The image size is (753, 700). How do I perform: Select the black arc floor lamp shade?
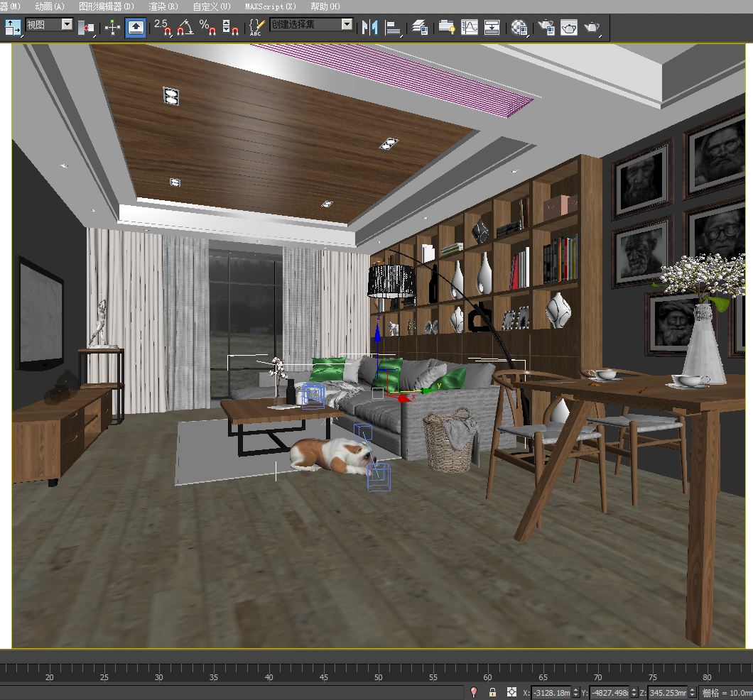[x=391, y=281]
